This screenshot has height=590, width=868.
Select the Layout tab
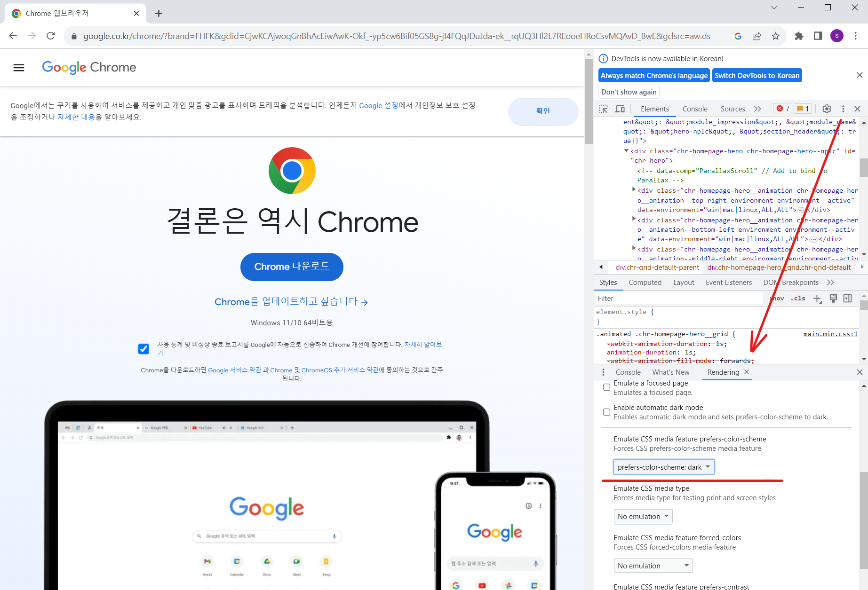[x=684, y=283]
